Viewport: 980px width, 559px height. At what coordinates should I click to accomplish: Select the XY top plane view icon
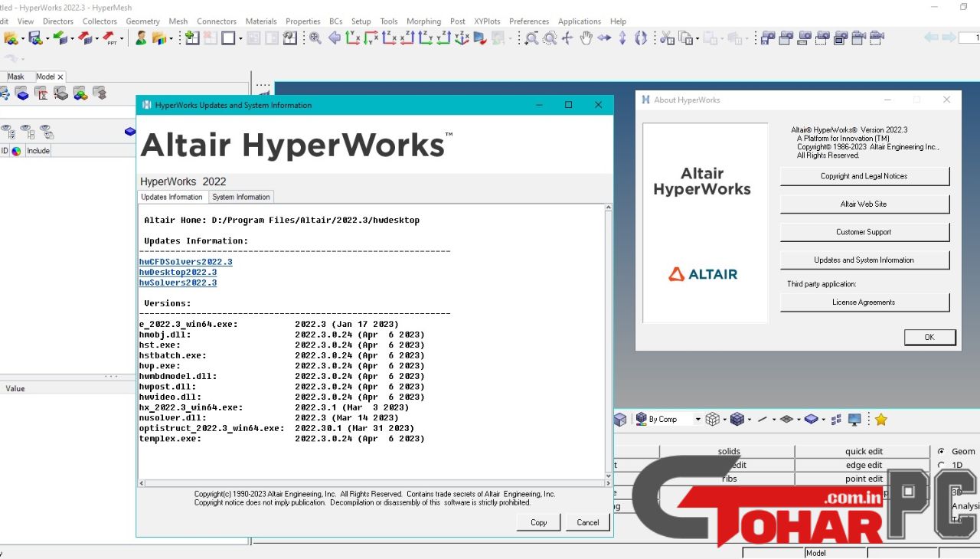pyautogui.click(x=353, y=38)
